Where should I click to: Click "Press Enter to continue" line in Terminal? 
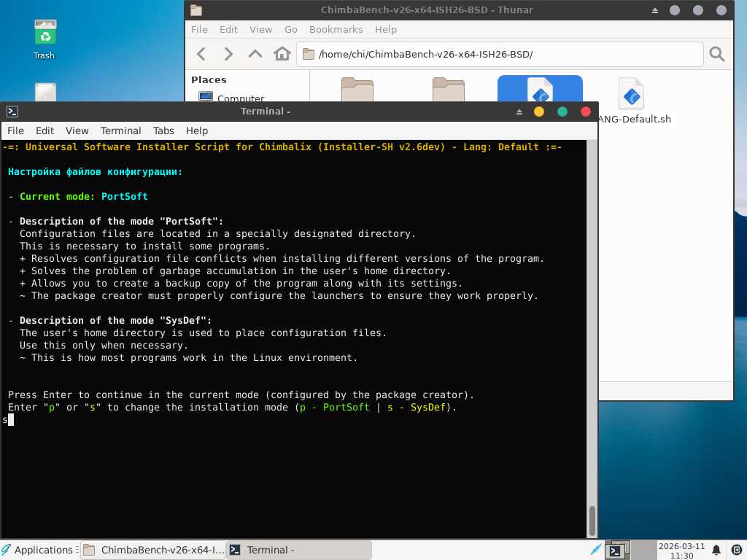click(x=241, y=394)
